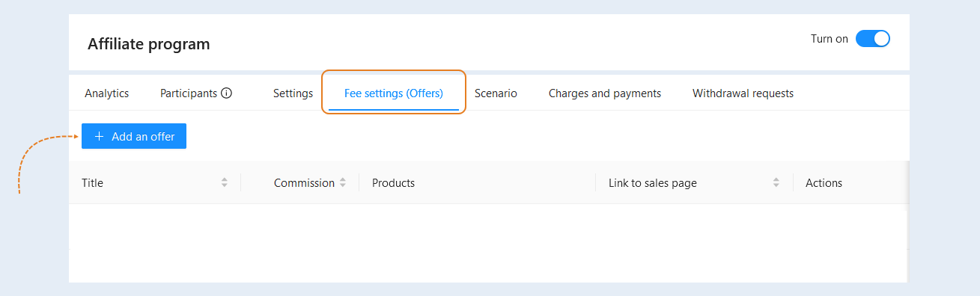Toggle the Turn on switch
Image resolution: width=980 pixels, height=296 pixels.
pyautogui.click(x=872, y=39)
